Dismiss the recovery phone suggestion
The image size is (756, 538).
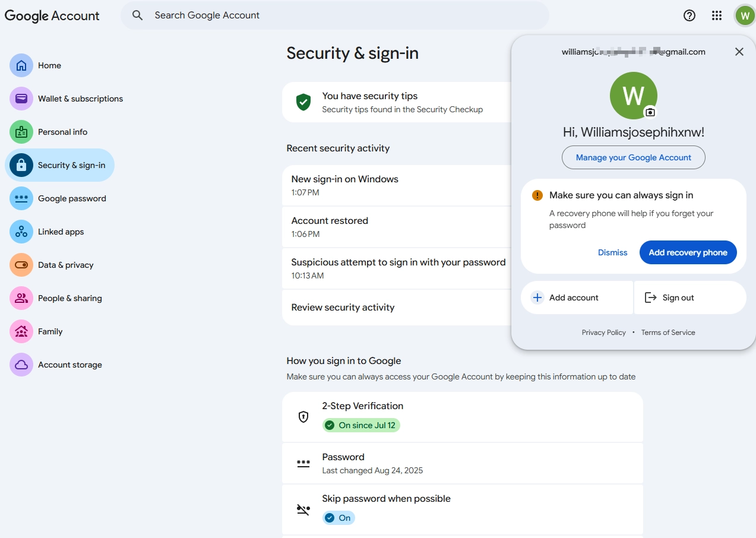612,252
